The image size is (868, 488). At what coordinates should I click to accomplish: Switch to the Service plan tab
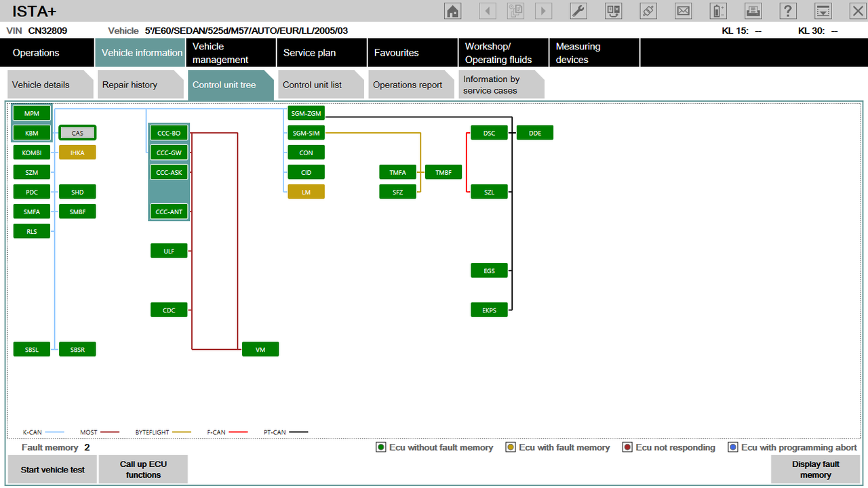point(322,53)
